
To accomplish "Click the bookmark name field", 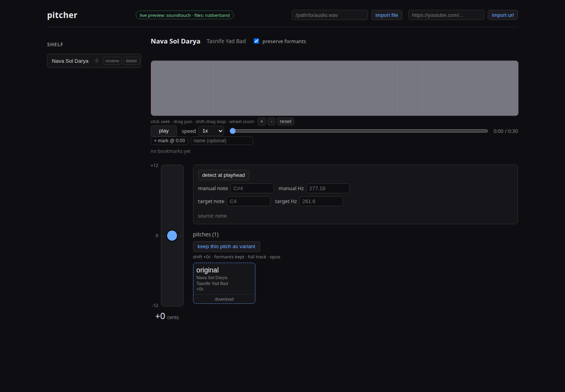I will (222, 141).
